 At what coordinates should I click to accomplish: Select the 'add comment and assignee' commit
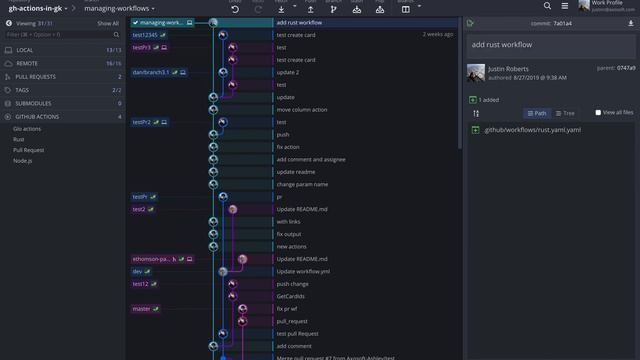click(x=311, y=159)
